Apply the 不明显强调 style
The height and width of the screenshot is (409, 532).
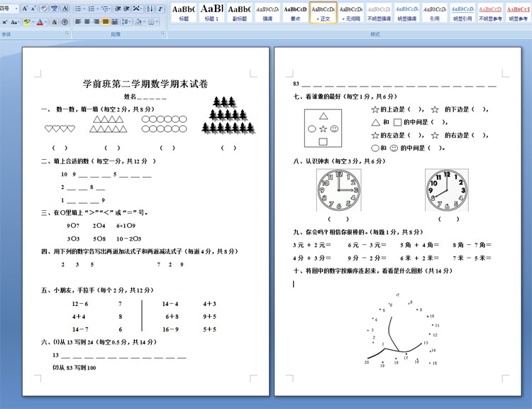click(379, 13)
